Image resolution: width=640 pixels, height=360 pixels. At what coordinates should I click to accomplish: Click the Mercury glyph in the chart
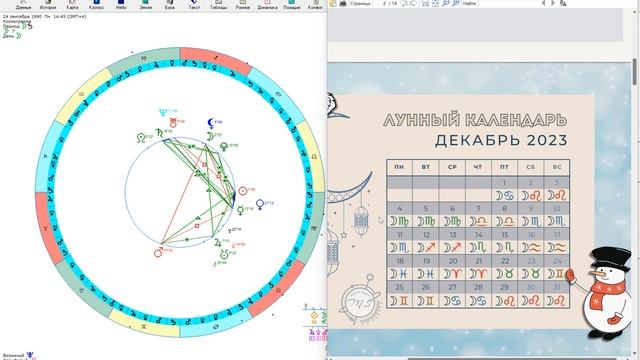point(240,210)
